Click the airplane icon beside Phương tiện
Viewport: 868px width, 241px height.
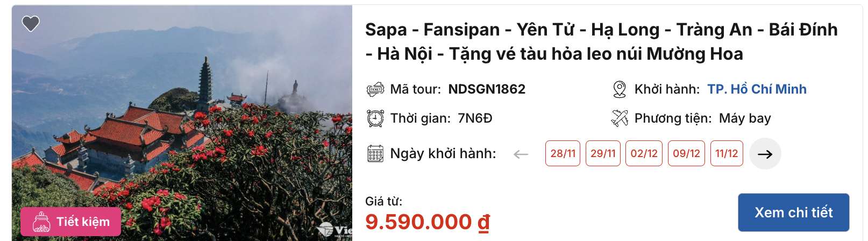click(x=620, y=118)
